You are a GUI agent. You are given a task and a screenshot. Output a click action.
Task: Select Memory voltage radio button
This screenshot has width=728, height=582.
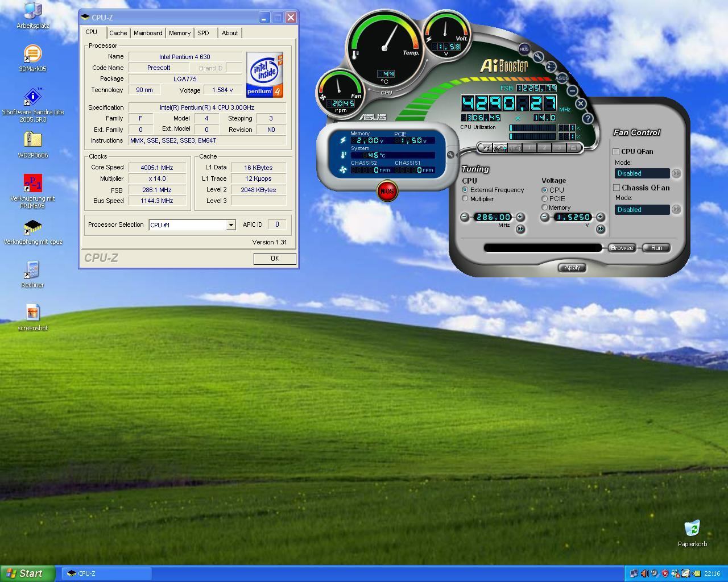tap(544, 207)
